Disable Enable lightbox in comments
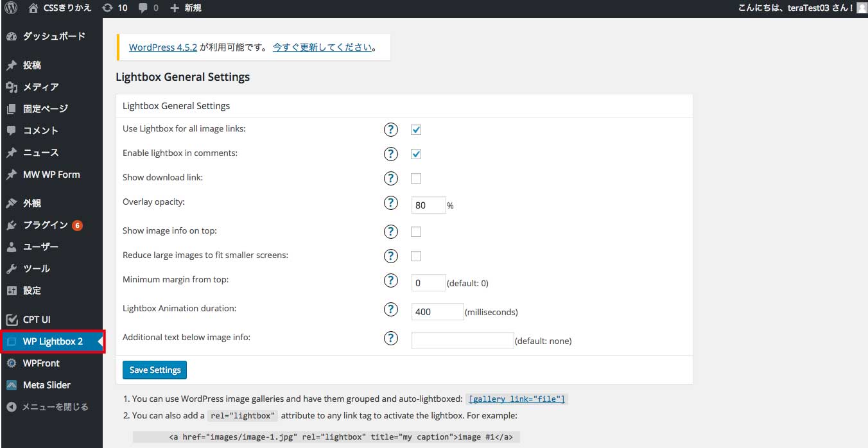 click(415, 153)
